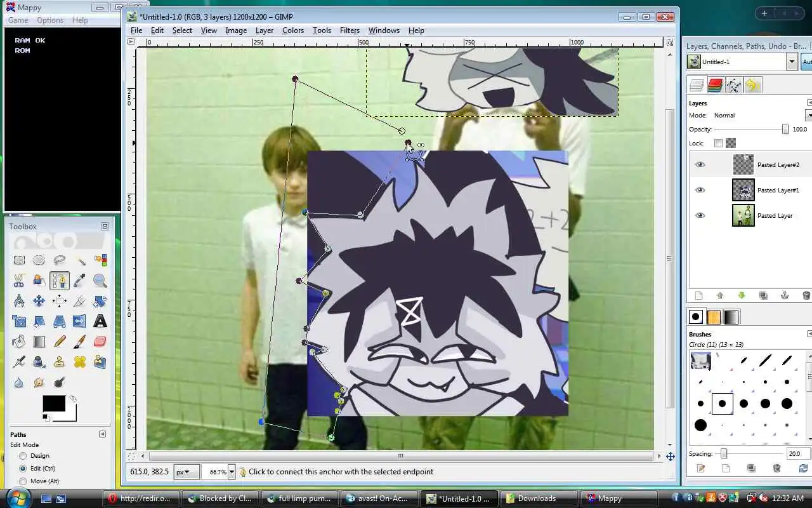This screenshot has width=812, height=508.
Task: Create a new layer button
Action: [698, 295]
